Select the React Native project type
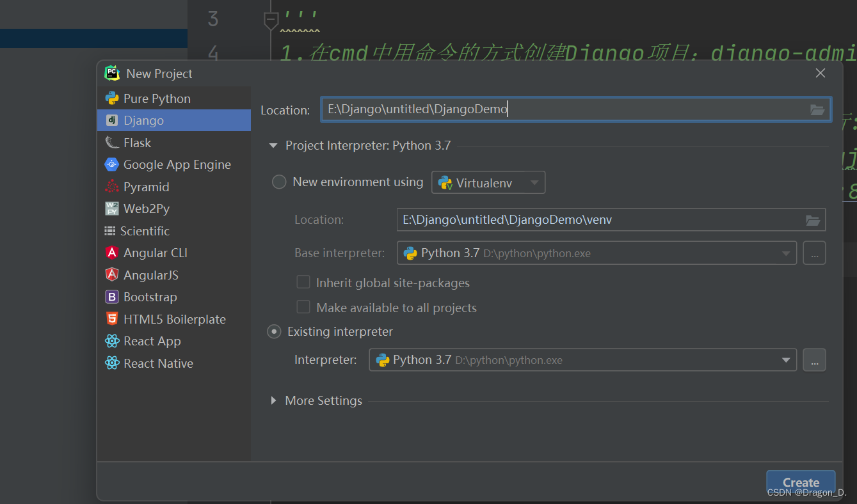This screenshot has height=504, width=857. pos(173,363)
